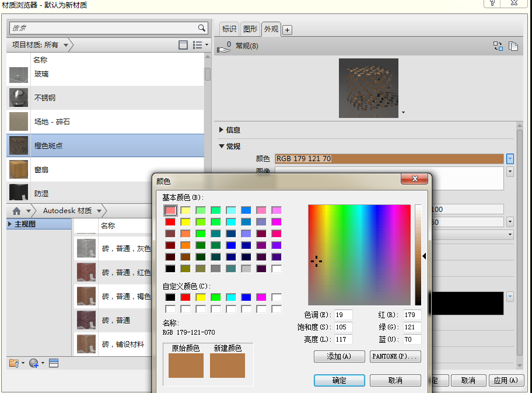Viewport: 532px width, 393px height.
Task: Click the create new material icon
Action: click(34, 363)
